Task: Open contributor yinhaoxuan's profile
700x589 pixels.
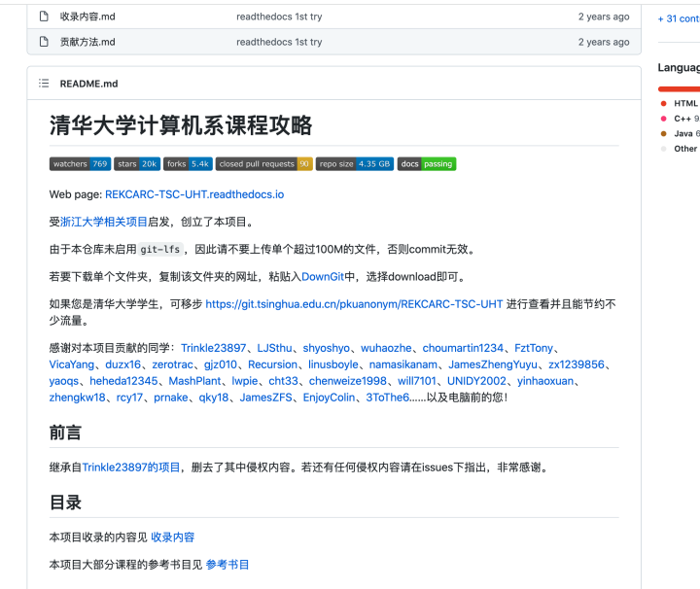Action: (x=545, y=381)
